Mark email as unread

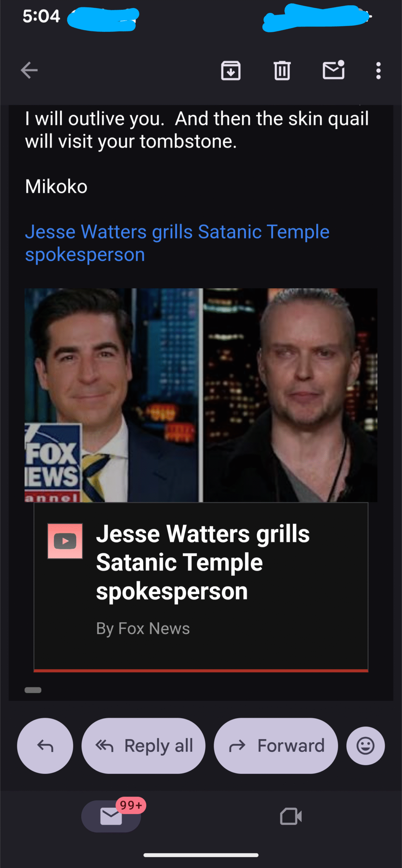334,70
